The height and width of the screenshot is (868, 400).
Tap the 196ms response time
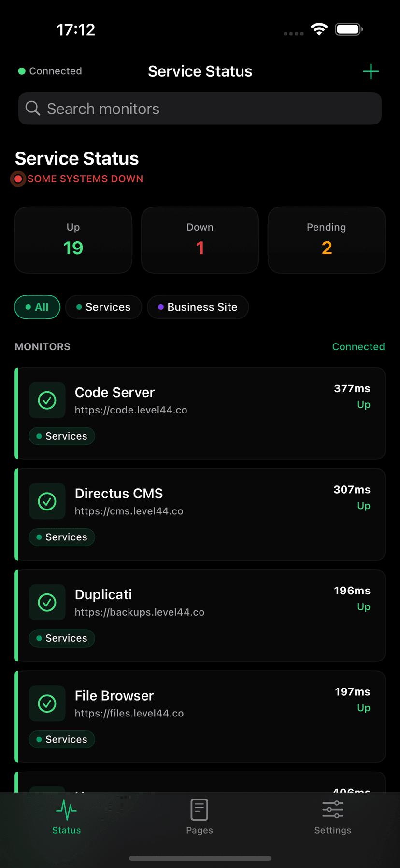click(352, 591)
